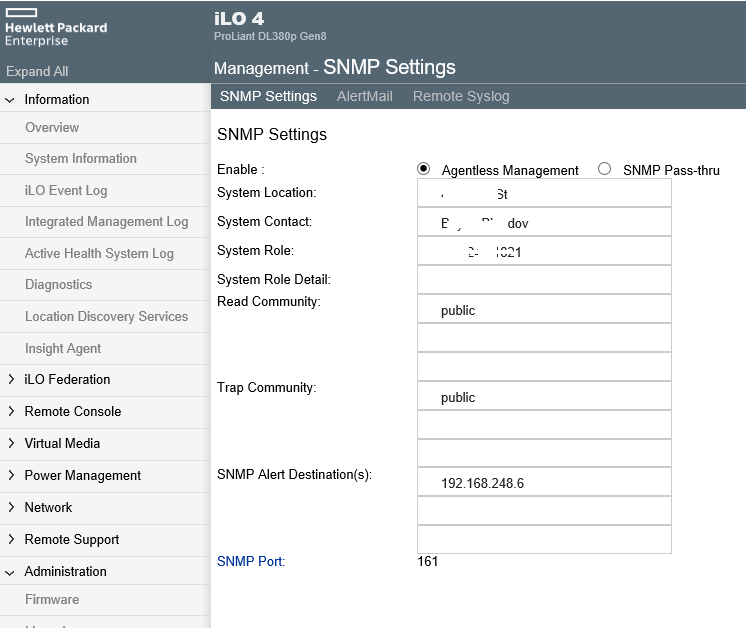The height and width of the screenshot is (628, 746).
Task: Select Agentless Management radio button
Action: pyautogui.click(x=424, y=169)
